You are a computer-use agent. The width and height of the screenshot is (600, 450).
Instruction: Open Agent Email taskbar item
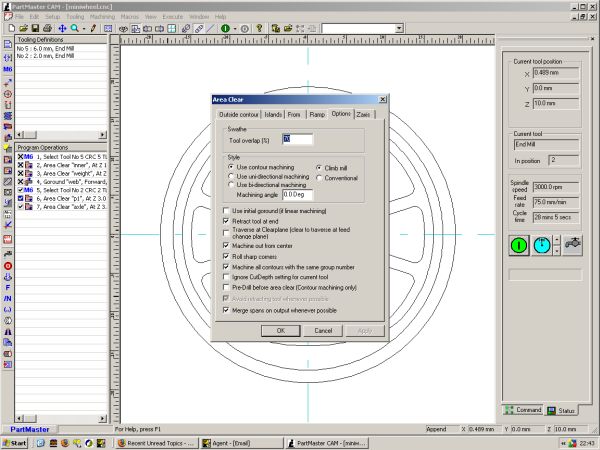tap(241, 443)
